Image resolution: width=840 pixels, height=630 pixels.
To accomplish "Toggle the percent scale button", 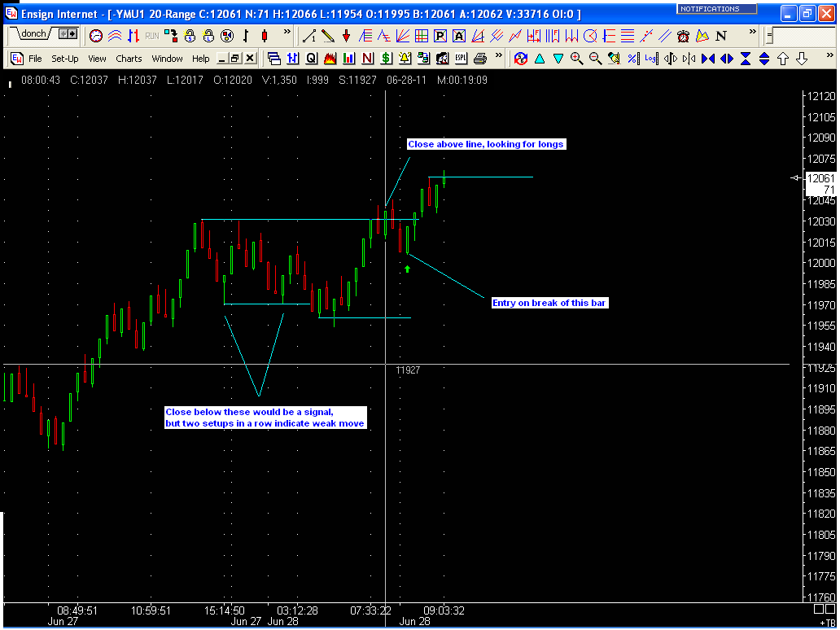I will click(x=633, y=59).
